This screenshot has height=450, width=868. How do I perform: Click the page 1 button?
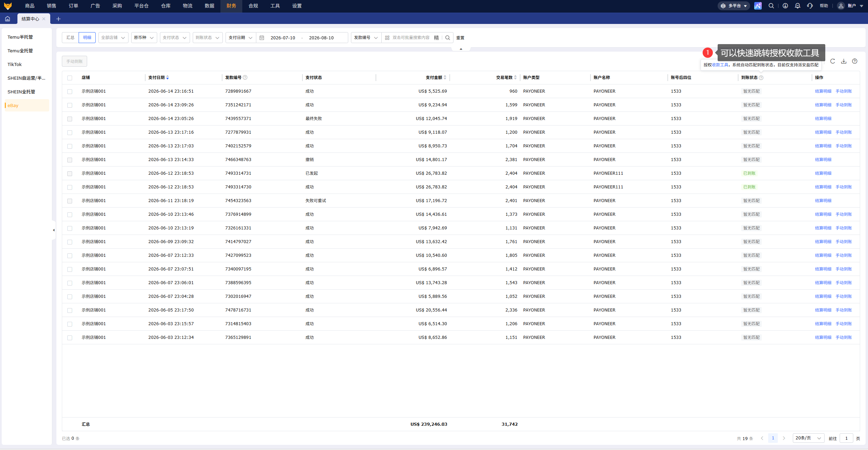pos(773,438)
